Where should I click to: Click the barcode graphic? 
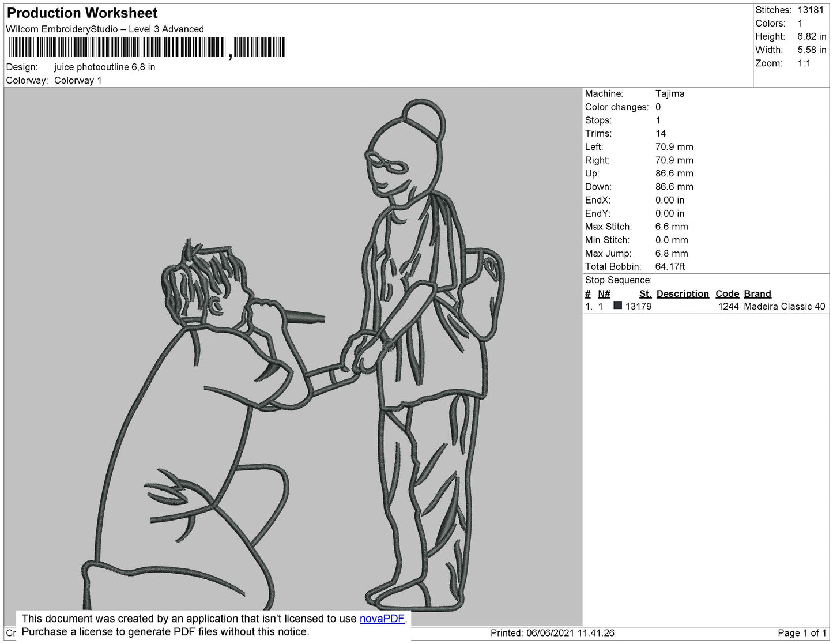coord(146,47)
